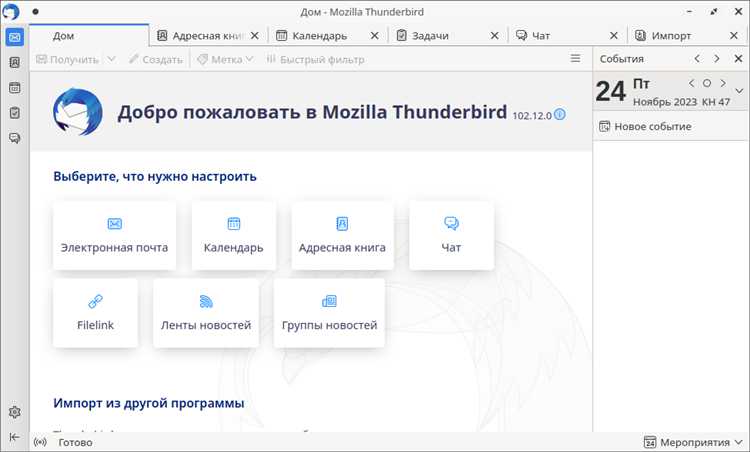Close the Календарь tab

click(375, 36)
